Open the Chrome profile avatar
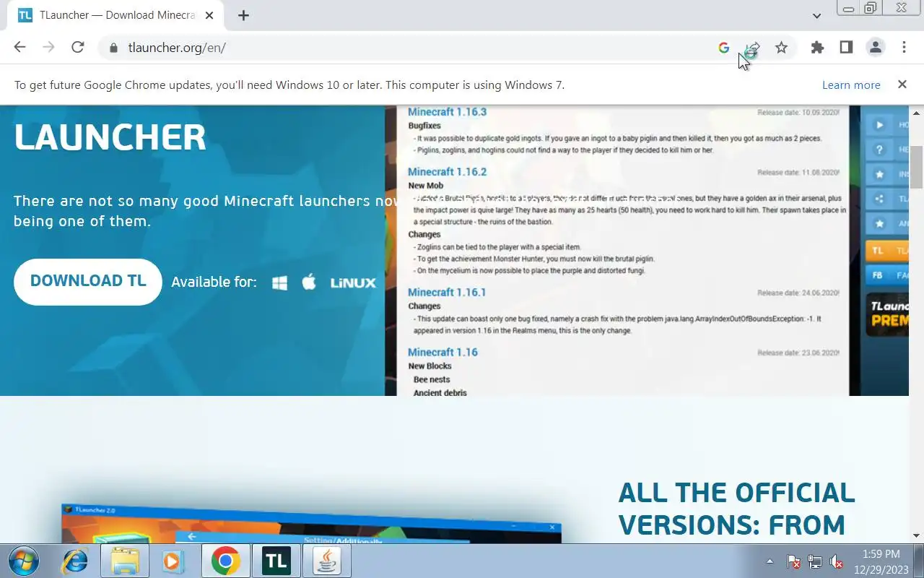The width and height of the screenshot is (924, 578). point(876,48)
